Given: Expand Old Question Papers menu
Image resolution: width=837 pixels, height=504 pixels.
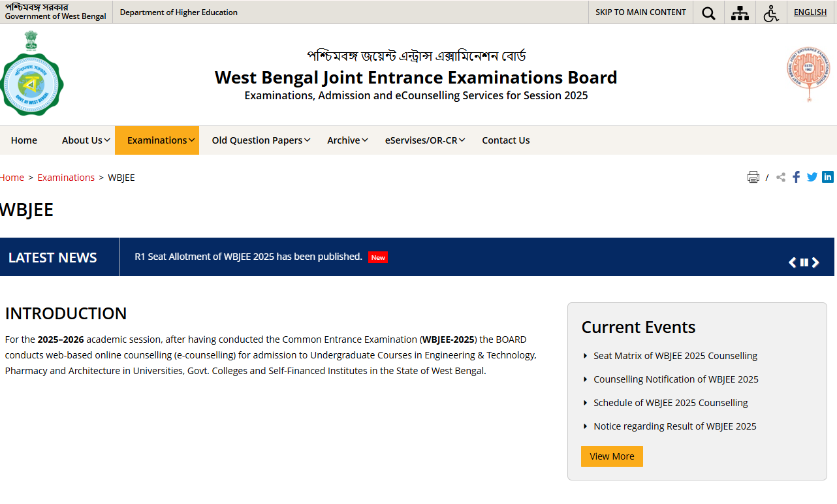Looking at the screenshot, I should pyautogui.click(x=261, y=140).
